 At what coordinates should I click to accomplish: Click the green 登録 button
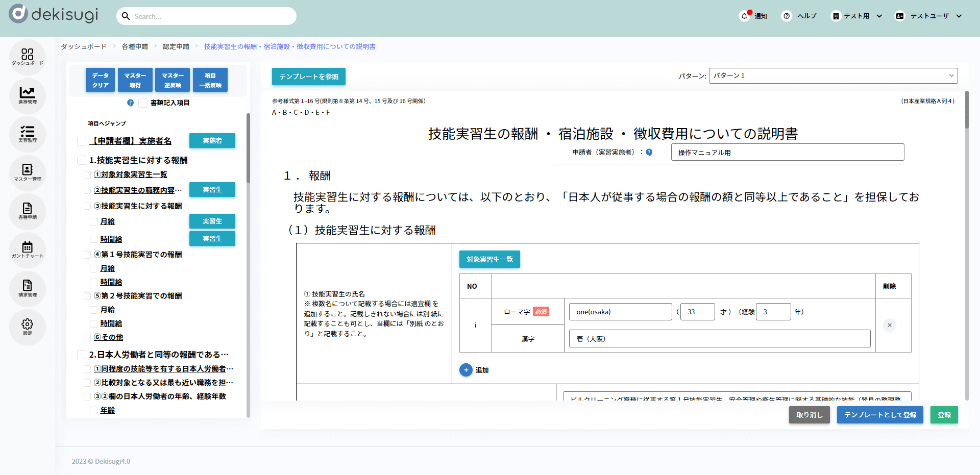point(944,415)
